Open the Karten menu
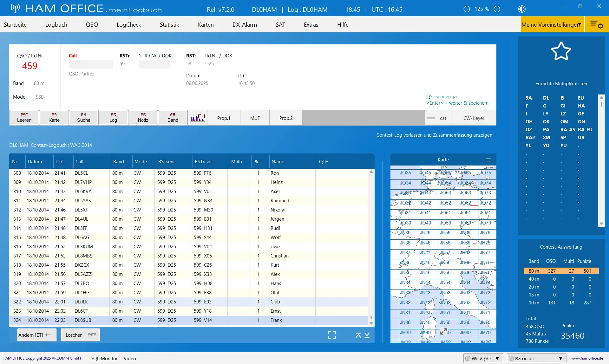The width and height of the screenshot is (609, 364). (x=206, y=24)
